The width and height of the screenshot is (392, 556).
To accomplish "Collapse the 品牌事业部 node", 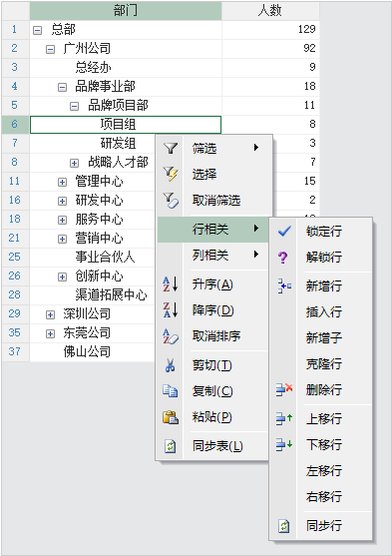I will tap(62, 87).
